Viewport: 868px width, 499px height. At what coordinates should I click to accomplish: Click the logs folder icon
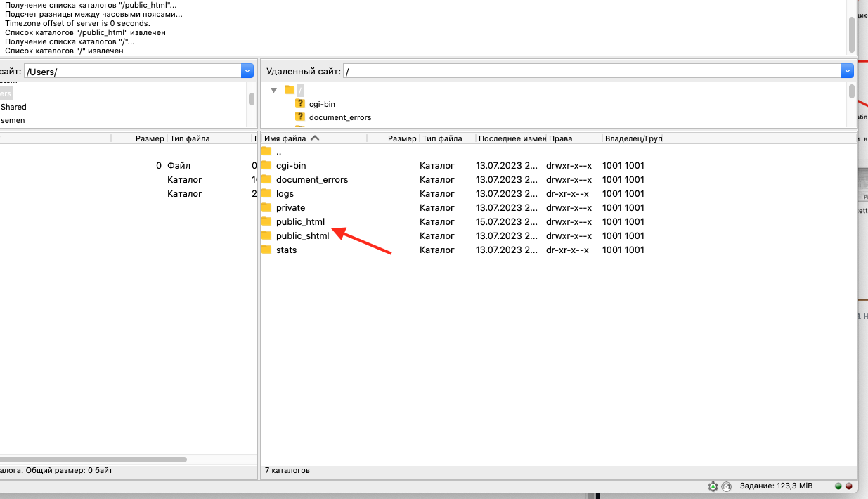[x=266, y=193]
